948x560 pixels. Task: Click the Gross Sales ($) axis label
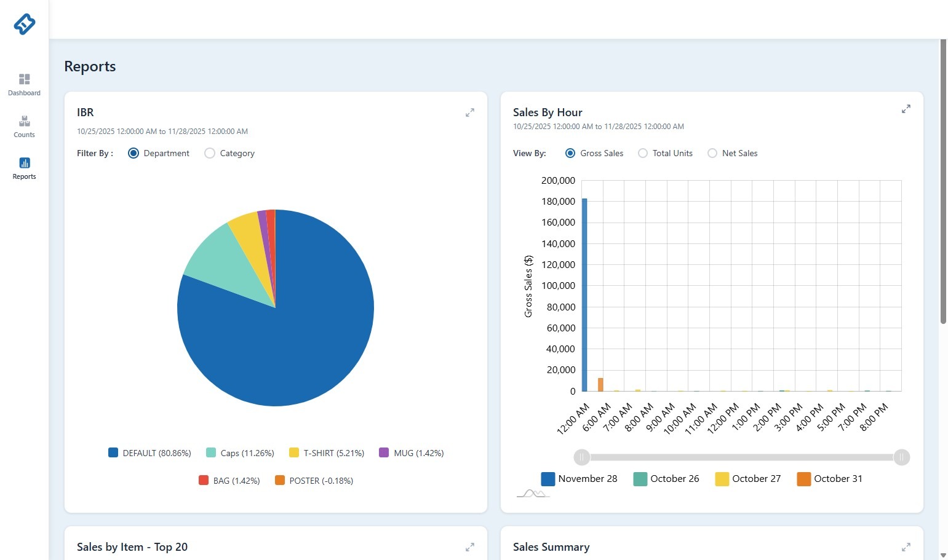tap(528, 286)
